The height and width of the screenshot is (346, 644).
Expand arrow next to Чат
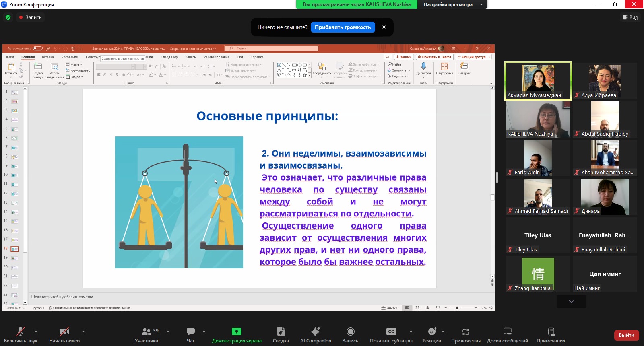[204, 332]
